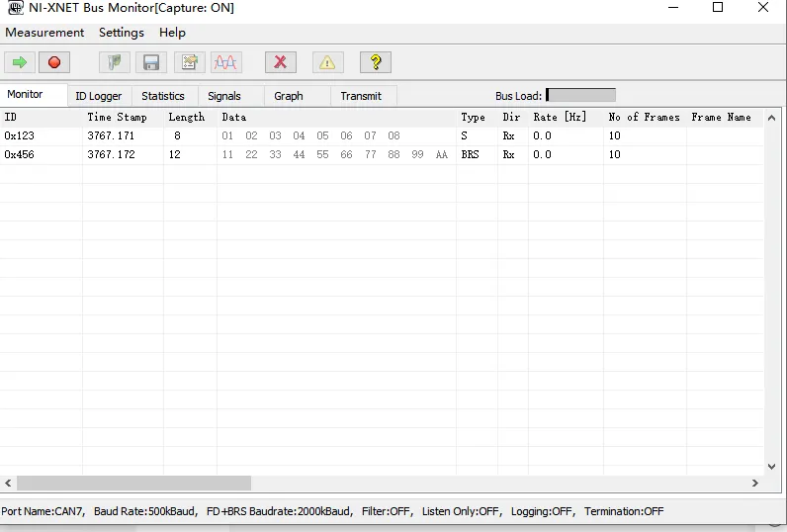Open the Settings menu

pos(122,33)
